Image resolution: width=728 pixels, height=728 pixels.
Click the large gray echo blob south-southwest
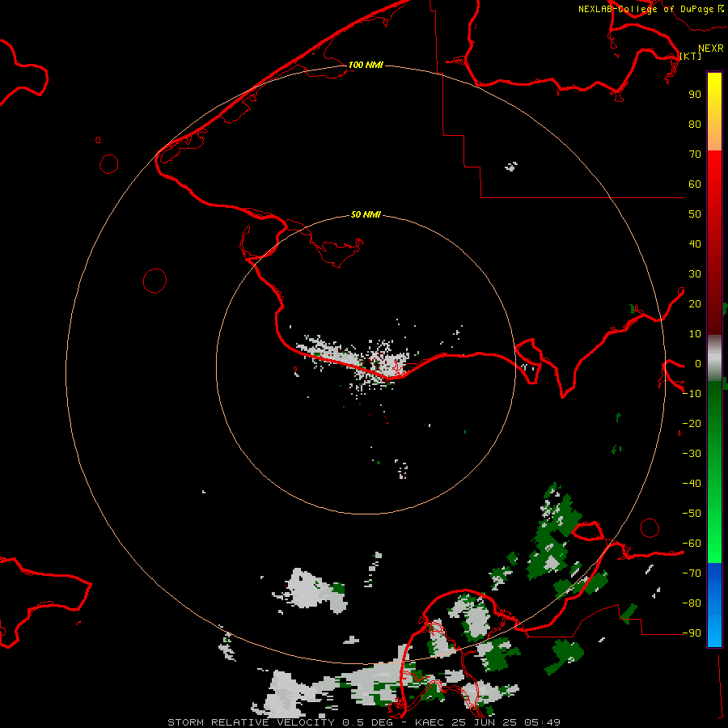[310, 590]
